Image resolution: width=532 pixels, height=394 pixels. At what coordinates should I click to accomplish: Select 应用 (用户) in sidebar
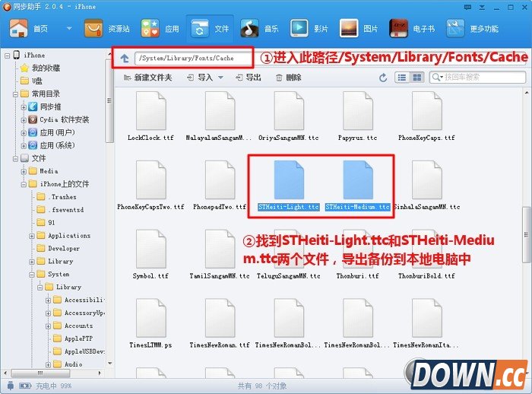click(52, 132)
